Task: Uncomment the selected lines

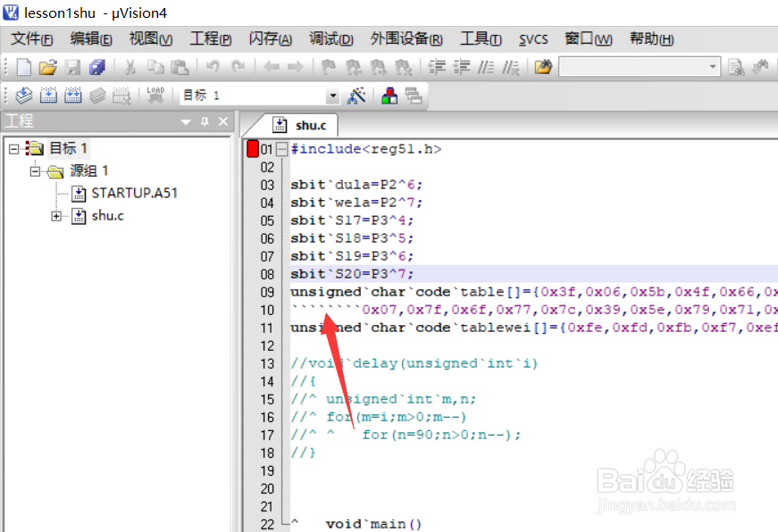Action: (511, 67)
